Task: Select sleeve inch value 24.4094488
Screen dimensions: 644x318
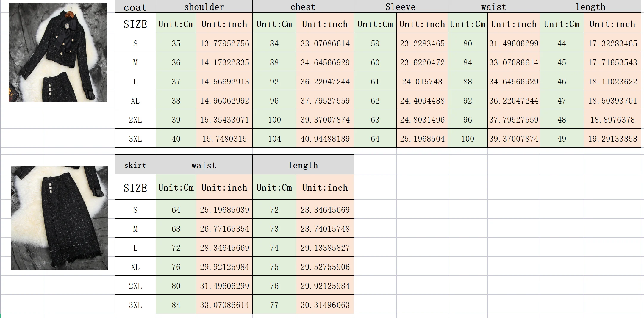Action: pos(422,100)
